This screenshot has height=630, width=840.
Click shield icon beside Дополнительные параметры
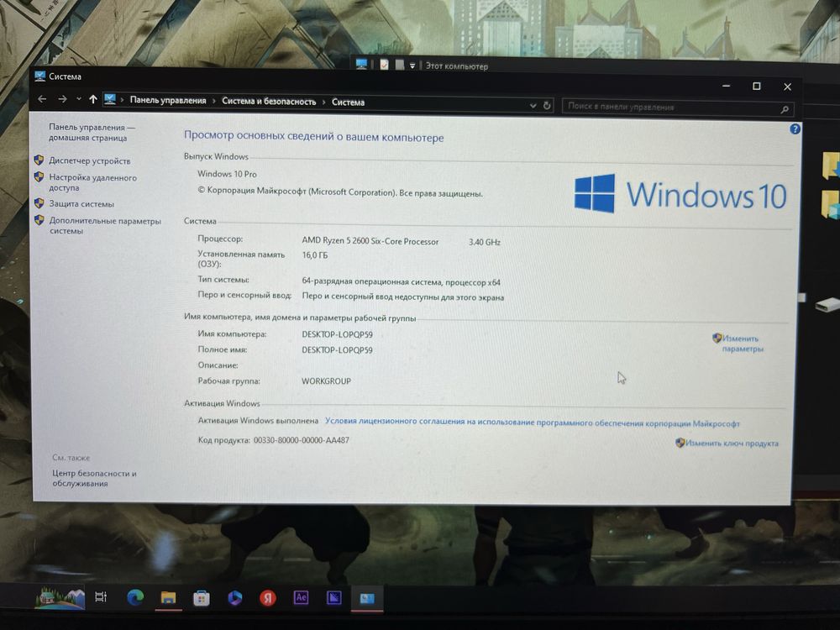[x=39, y=219]
